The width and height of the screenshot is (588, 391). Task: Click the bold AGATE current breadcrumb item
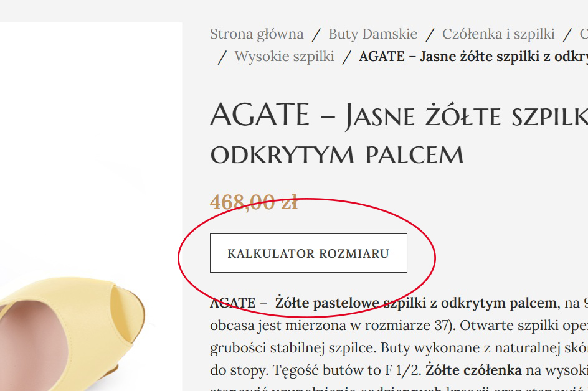click(473, 57)
